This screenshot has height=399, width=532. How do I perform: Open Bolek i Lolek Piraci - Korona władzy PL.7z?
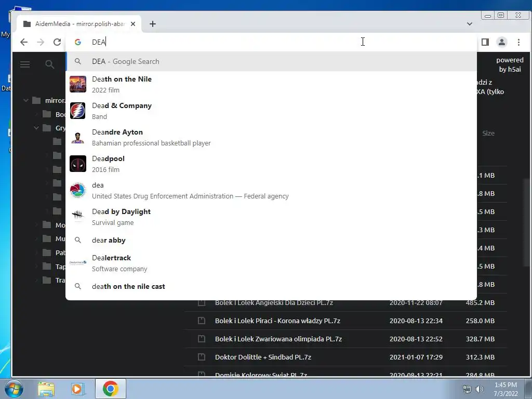277,321
